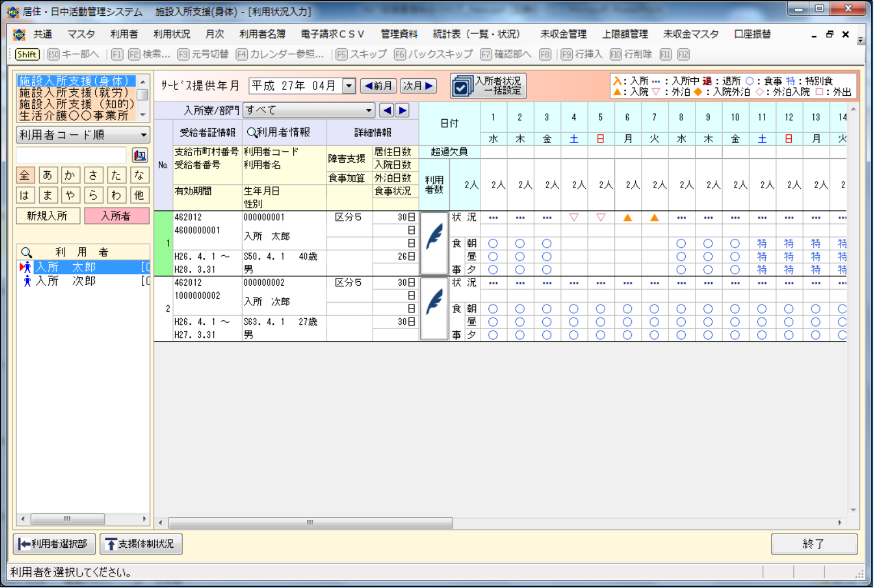Click right arrow next to 入所寮/部門 dropdown
874x588 pixels.
(x=402, y=111)
